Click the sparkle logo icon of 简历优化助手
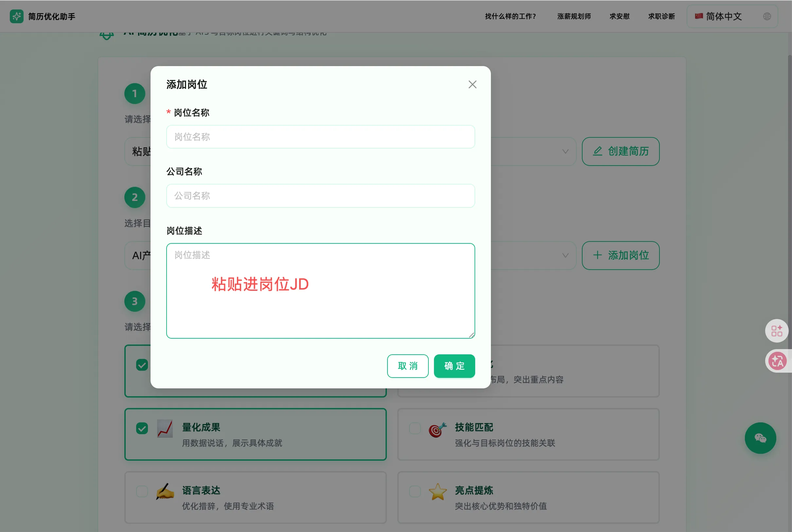 click(16, 16)
